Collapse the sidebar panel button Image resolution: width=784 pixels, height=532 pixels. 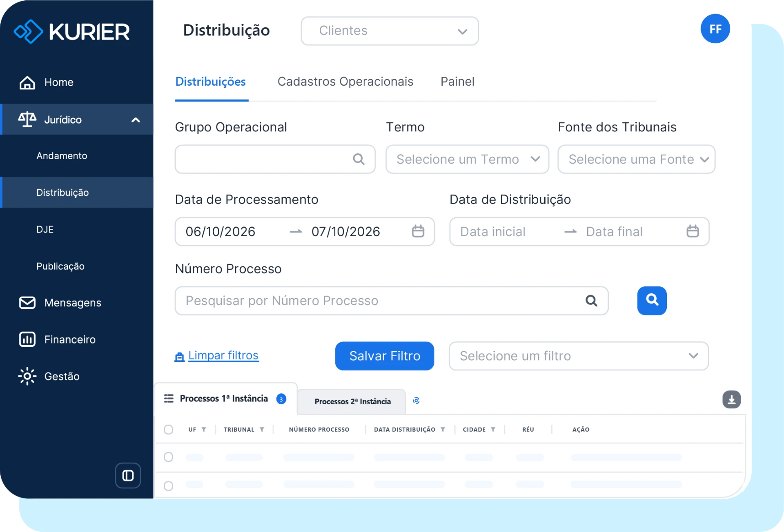coord(128,475)
